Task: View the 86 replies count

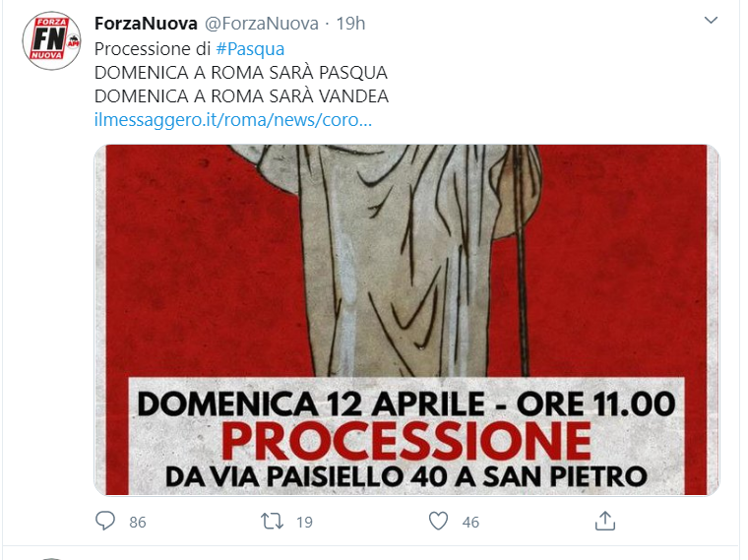Action: [x=138, y=522]
